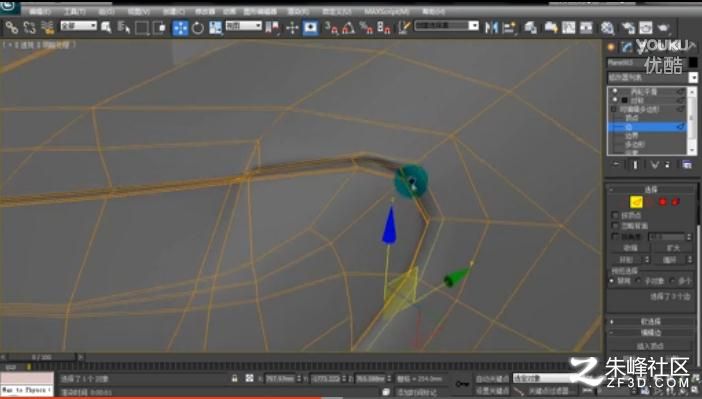Open the named selection sets dropdown
Screen dimensions: 702x399
446,26
